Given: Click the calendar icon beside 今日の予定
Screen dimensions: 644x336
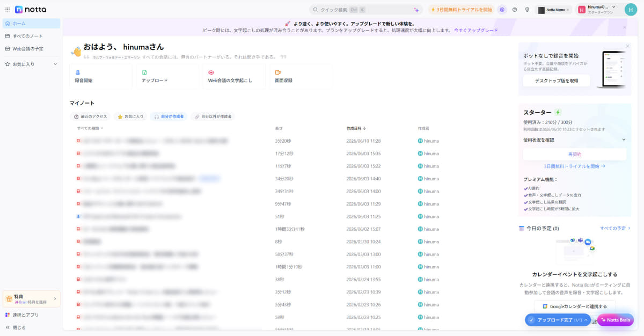Looking at the screenshot, I should 522,228.
